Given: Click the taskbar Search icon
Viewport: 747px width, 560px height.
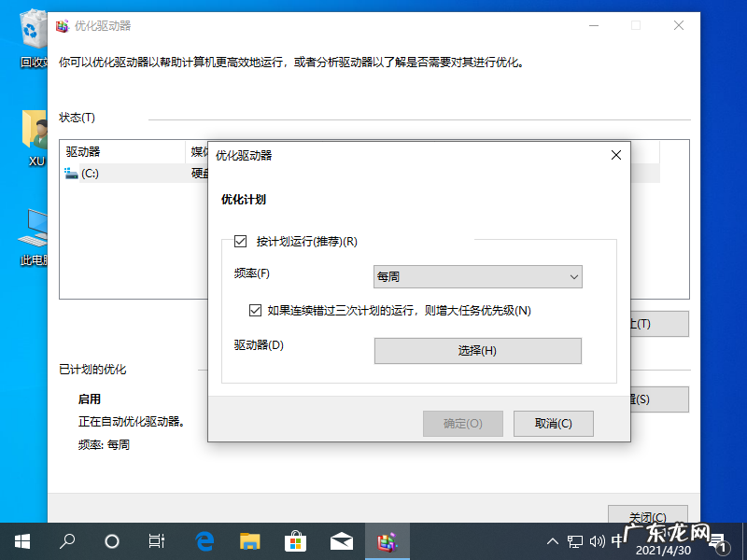Looking at the screenshot, I should tap(66, 540).
